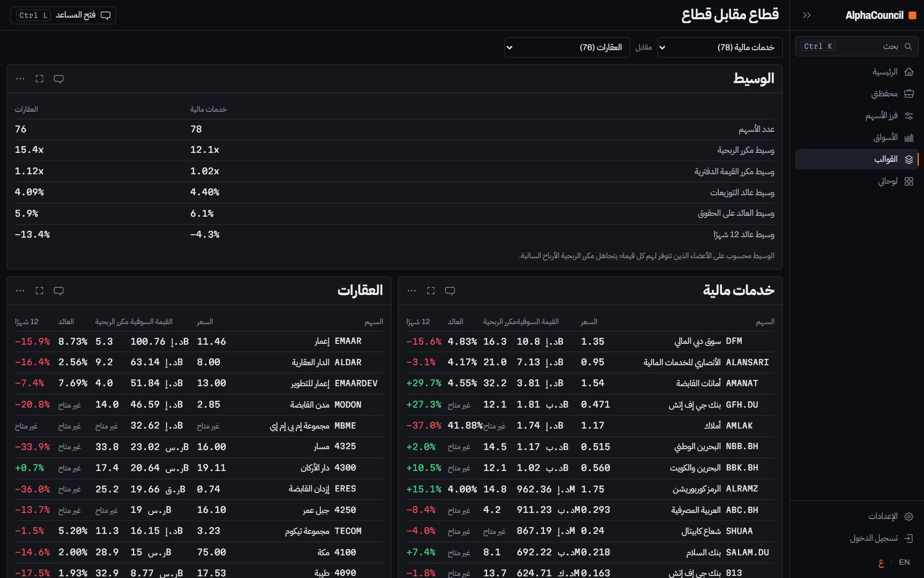Open فرز الأسهم stock screener
Screen dimensions: 924x578
[x=856, y=116]
